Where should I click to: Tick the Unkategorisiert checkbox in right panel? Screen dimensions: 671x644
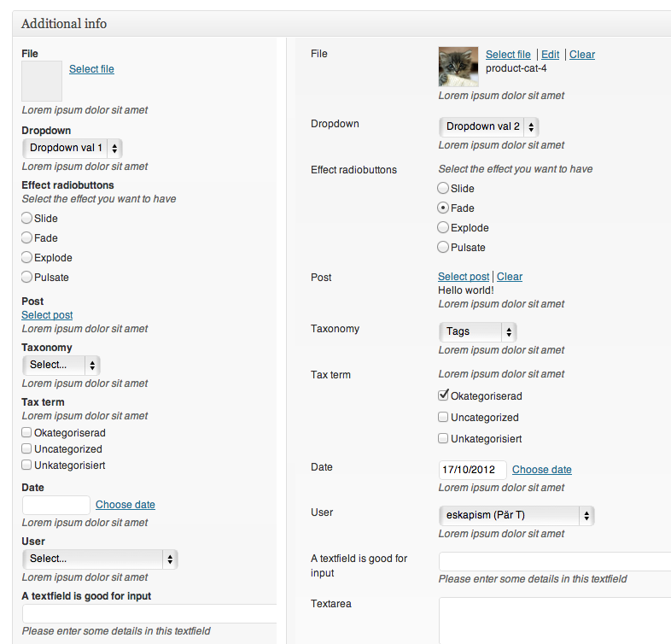click(443, 438)
